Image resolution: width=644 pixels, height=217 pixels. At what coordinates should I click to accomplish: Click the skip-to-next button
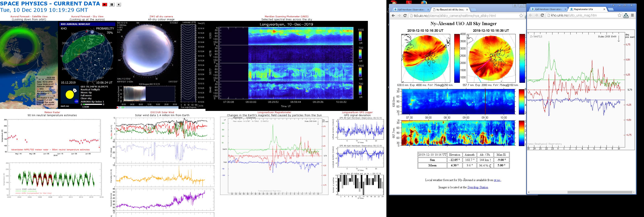[x=119, y=4]
